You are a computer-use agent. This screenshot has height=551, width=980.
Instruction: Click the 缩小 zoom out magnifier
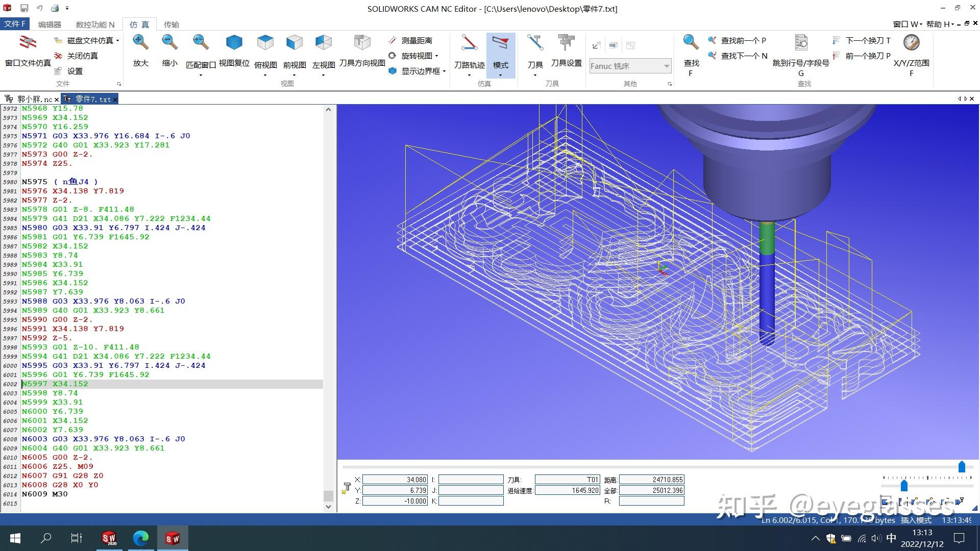[169, 43]
